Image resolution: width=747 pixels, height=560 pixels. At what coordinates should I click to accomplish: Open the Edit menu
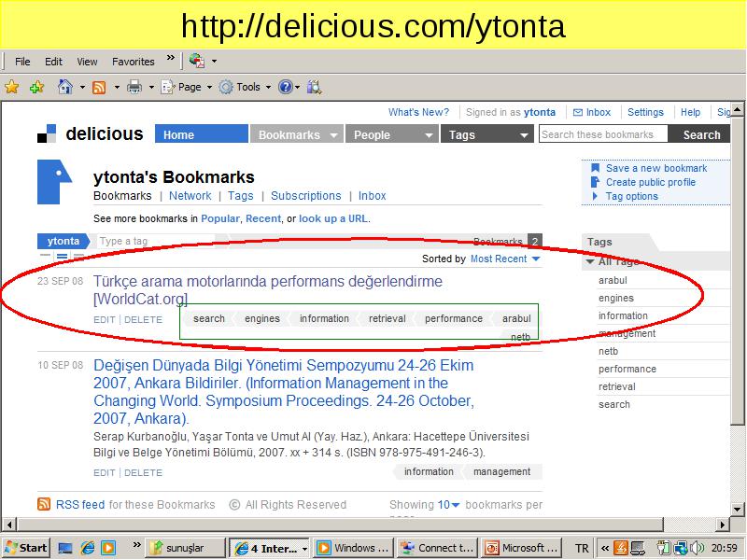tap(53, 62)
